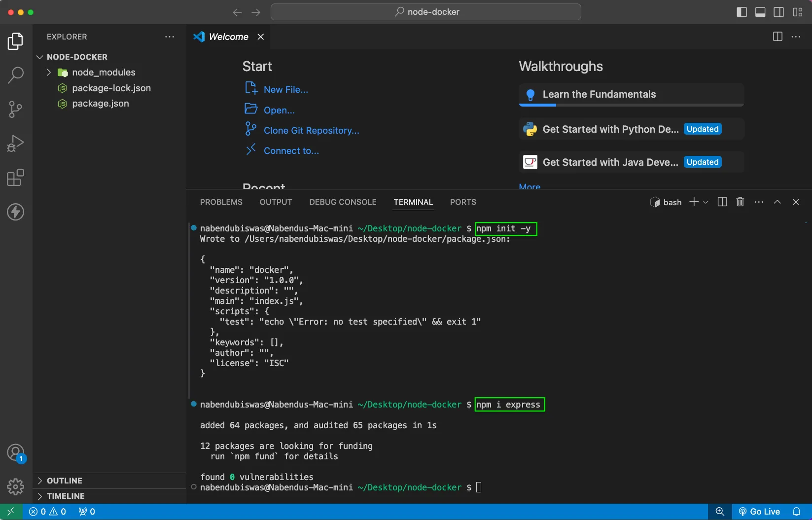Toggle the secondary side bar layout
Screen dimensions: 812x520
tap(779, 12)
